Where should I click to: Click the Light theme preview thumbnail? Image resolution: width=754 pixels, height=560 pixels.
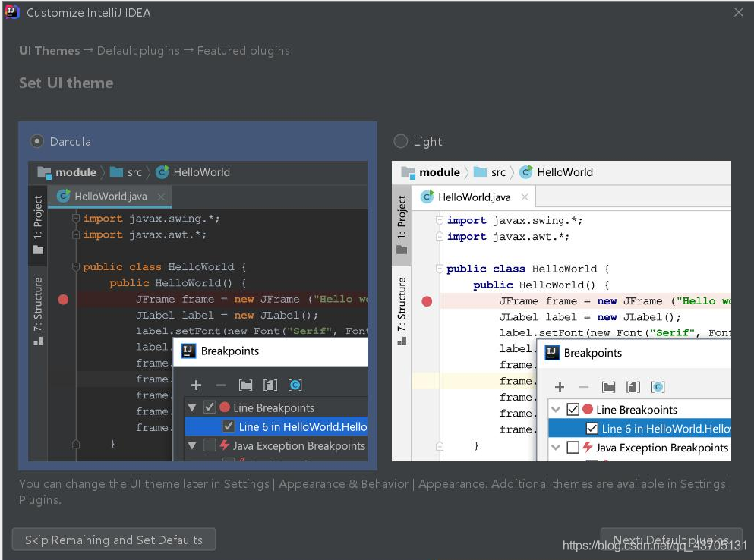coord(561,311)
